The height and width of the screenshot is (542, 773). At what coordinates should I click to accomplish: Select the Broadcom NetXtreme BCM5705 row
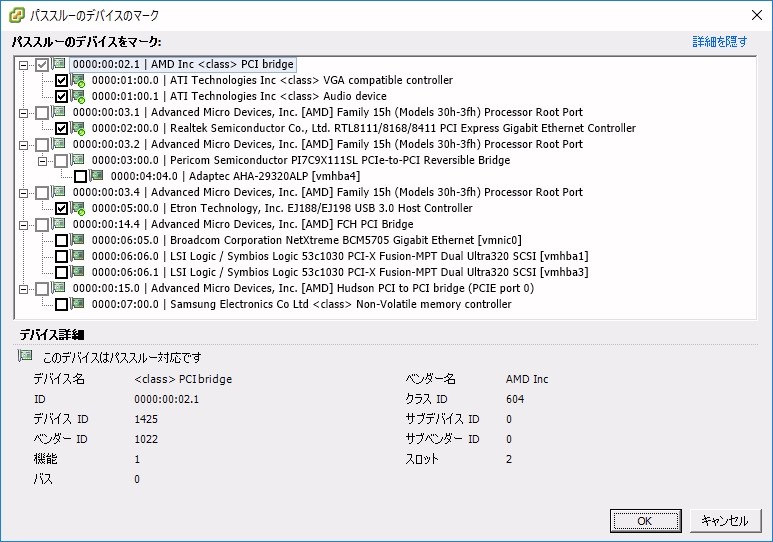point(306,240)
